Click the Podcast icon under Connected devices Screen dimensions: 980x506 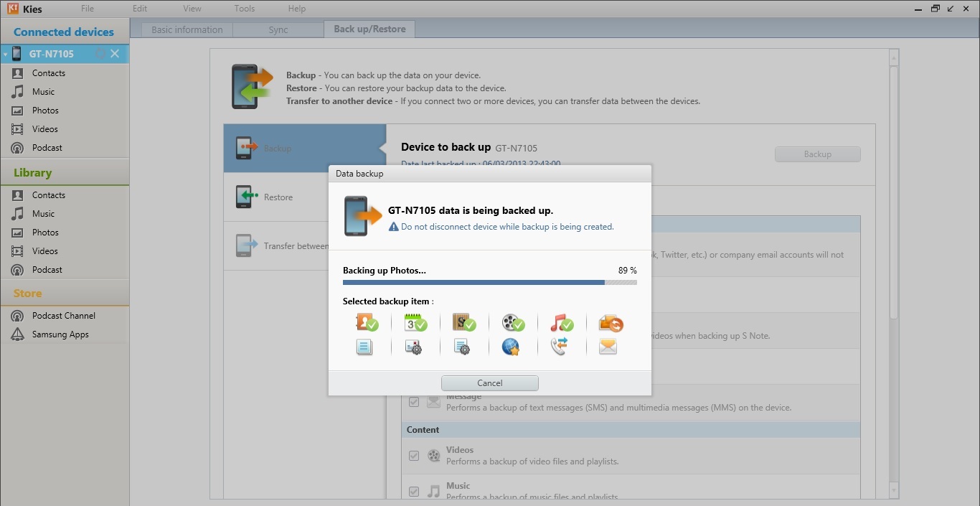[x=17, y=148]
